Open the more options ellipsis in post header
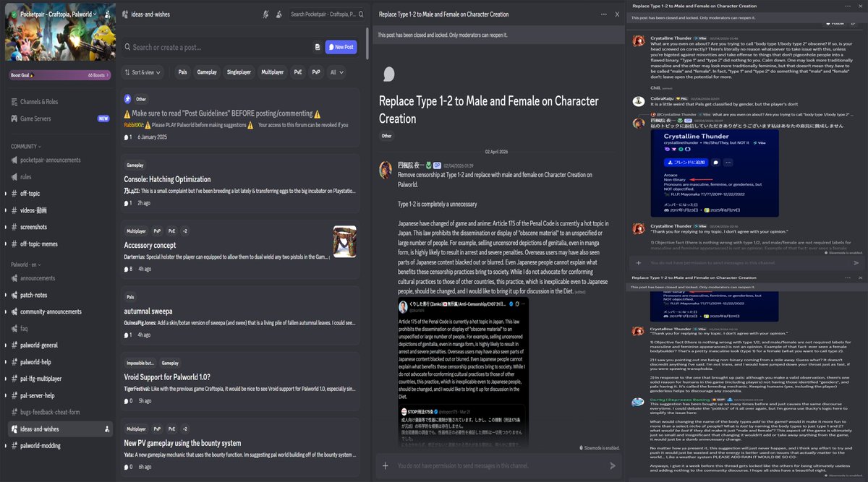Screen dimensions: 868x482 click(x=604, y=14)
